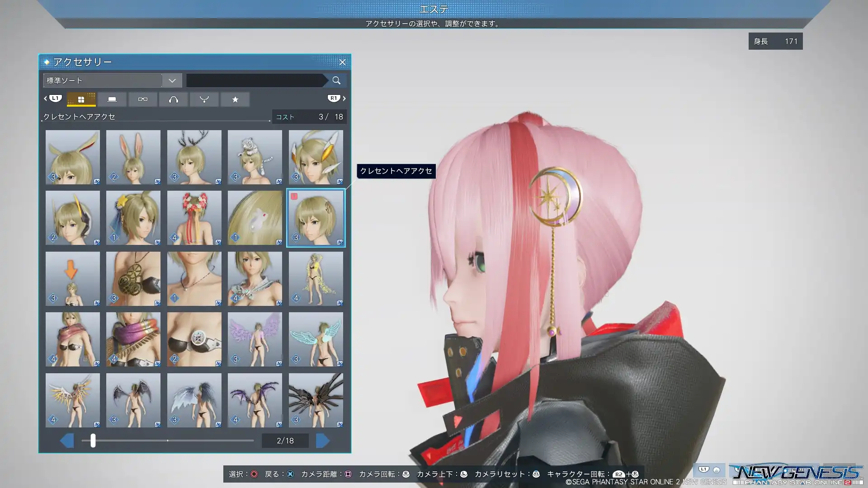Select the yellow horn headset thumbnail
This screenshot has width=868, height=488.
(x=73, y=218)
